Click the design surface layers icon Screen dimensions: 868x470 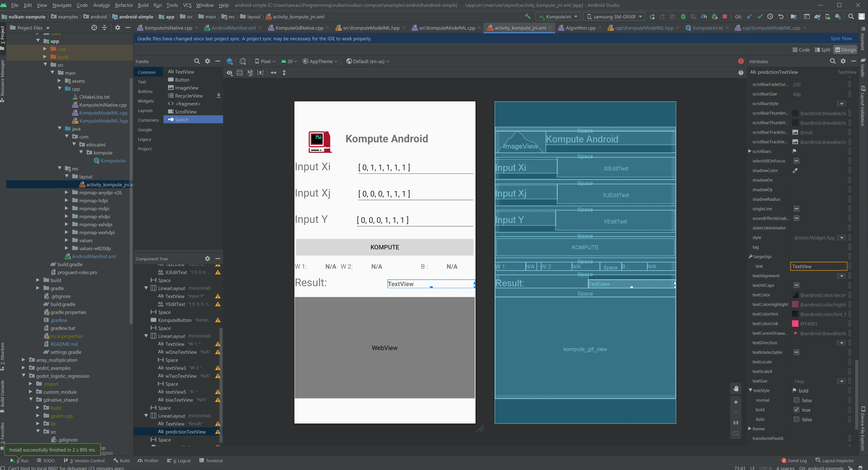[x=229, y=61]
